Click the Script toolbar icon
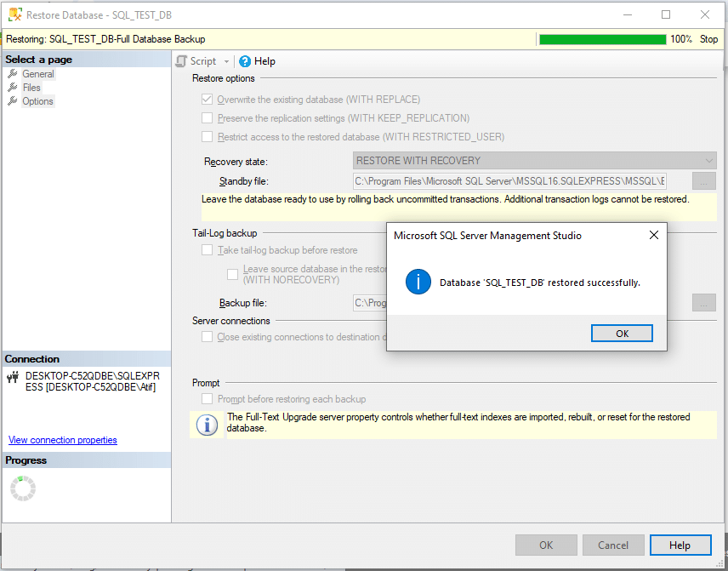Viewport: 728px width, 571px height. click(181, 61)
